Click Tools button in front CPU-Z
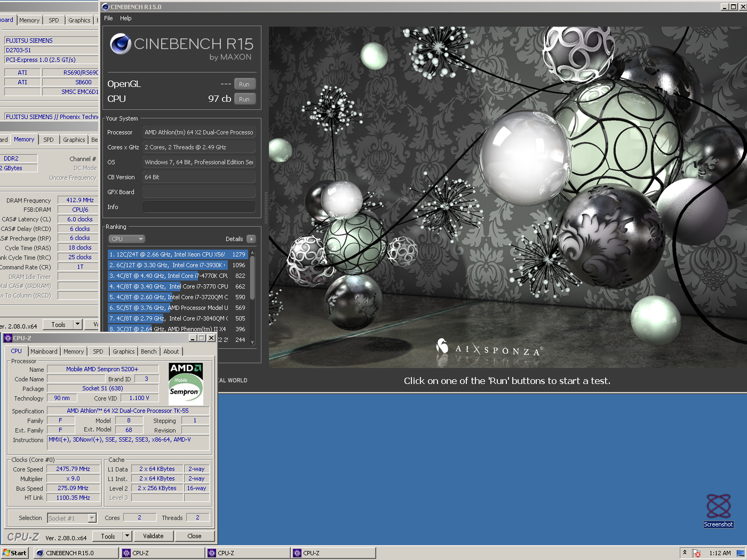Screen dimensions: 747x560 point(108,536)
